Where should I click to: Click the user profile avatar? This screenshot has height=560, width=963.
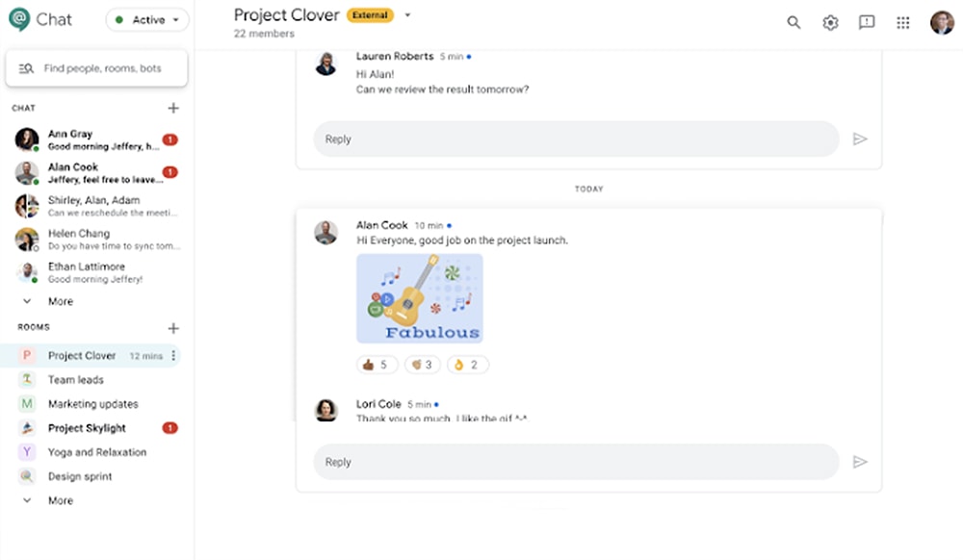tap(942, 23)
